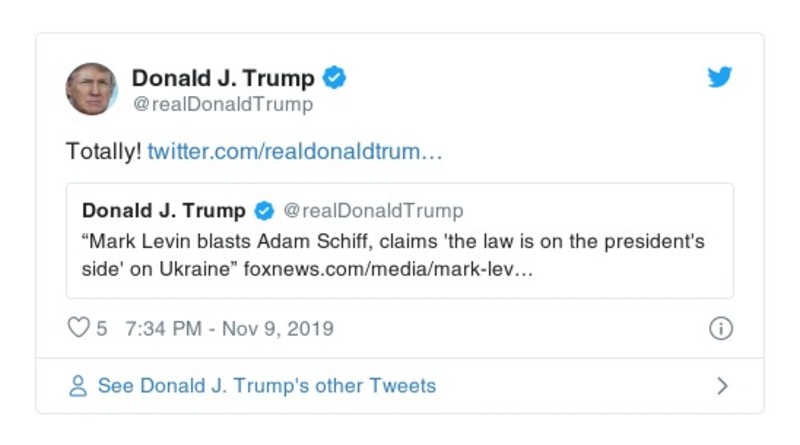The width and height of the screenshot is (800, 445).
Task: Click the like count number 5
Action: (102, 329)
